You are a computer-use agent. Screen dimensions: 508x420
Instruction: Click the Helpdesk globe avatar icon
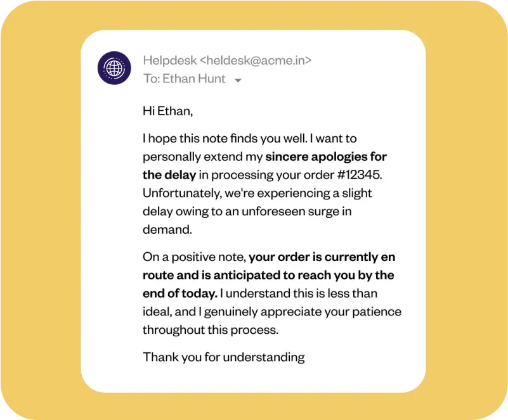(x=114, y=68)
